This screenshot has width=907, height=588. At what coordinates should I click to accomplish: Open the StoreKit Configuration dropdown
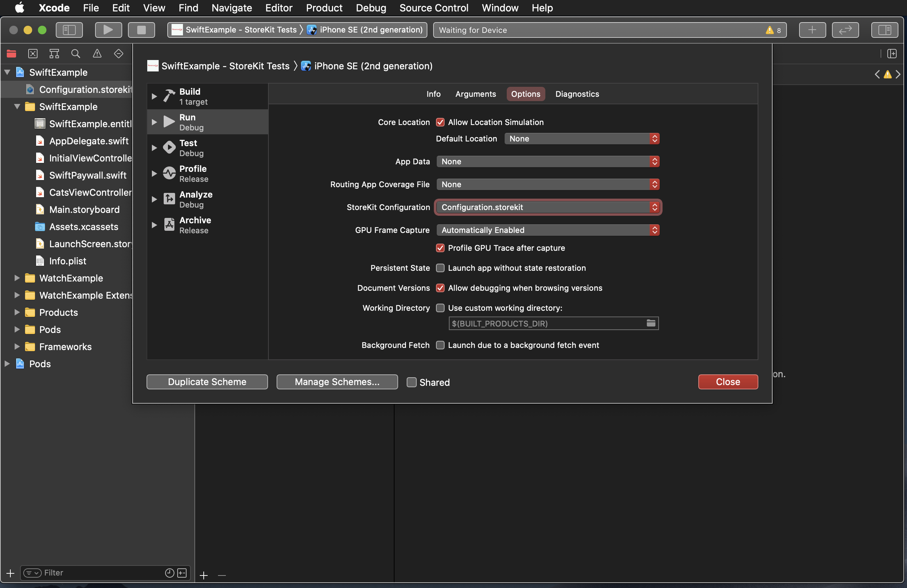[x=547, y=207]
